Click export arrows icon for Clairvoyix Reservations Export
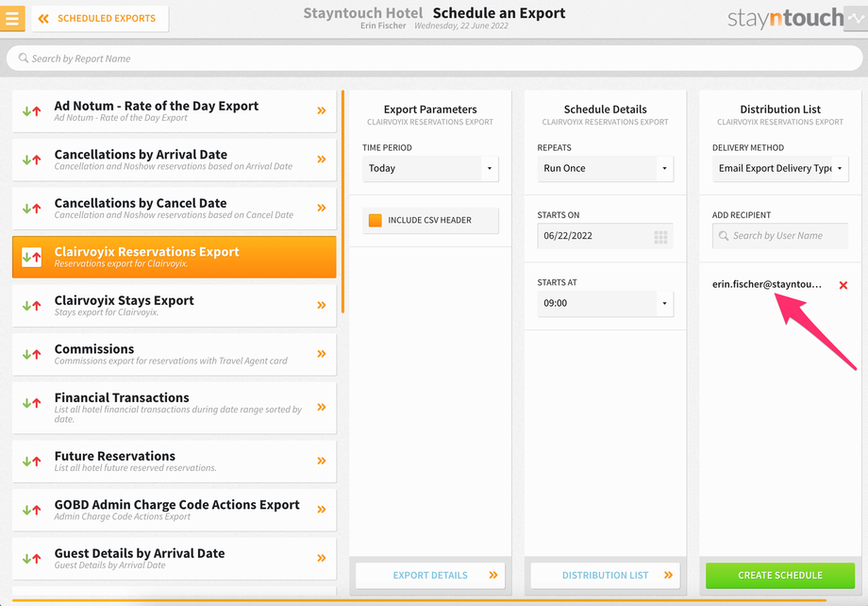The height and width of the screenshot is (606, 868). click(x=31, y=257)
